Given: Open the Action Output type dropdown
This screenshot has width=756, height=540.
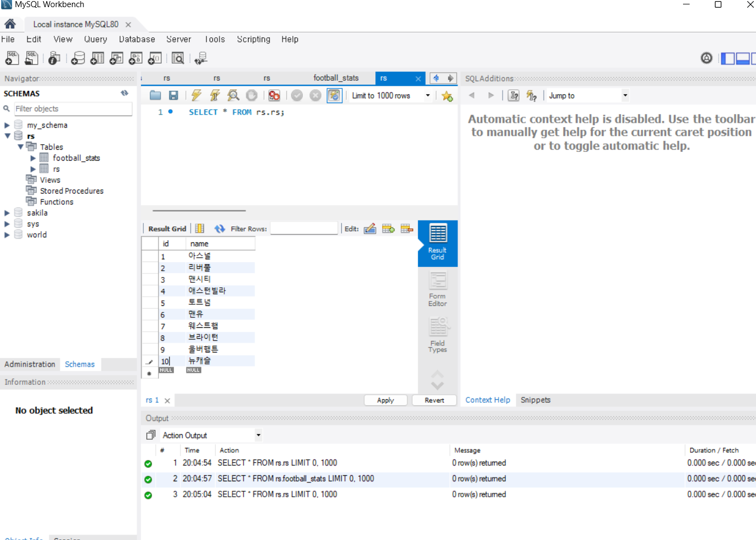Looking at the screenshot, I should 258,435.
